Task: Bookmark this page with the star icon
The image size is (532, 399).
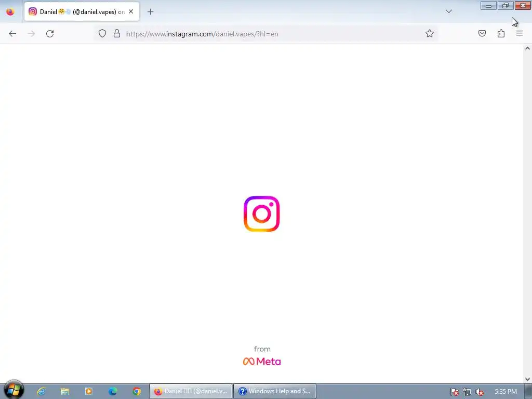Action: pos(430,33)
